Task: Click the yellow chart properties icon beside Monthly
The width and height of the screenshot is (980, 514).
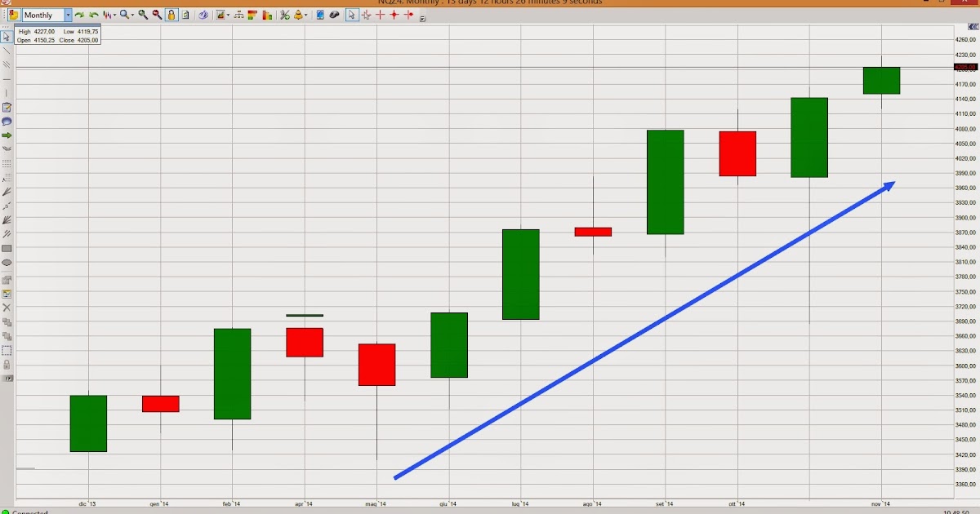Action: point(14,15)
